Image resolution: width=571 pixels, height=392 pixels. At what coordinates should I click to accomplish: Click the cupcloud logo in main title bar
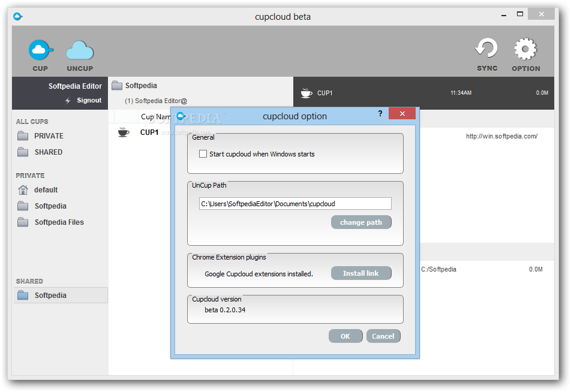[x=17, y=16]
